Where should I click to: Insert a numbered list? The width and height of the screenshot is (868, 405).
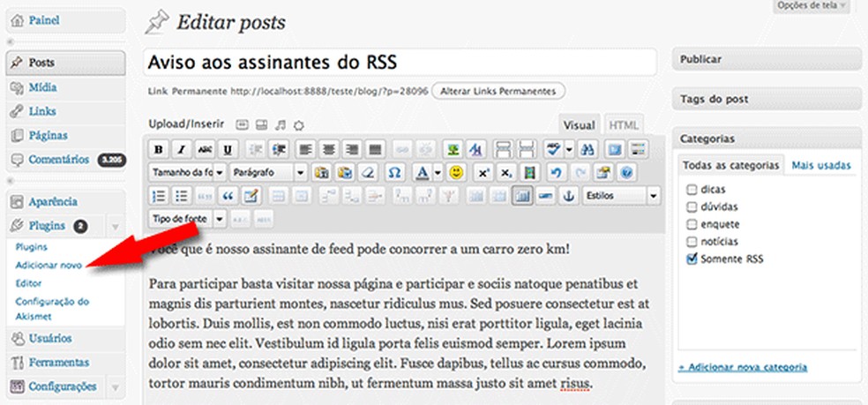(x=159, y=196)
